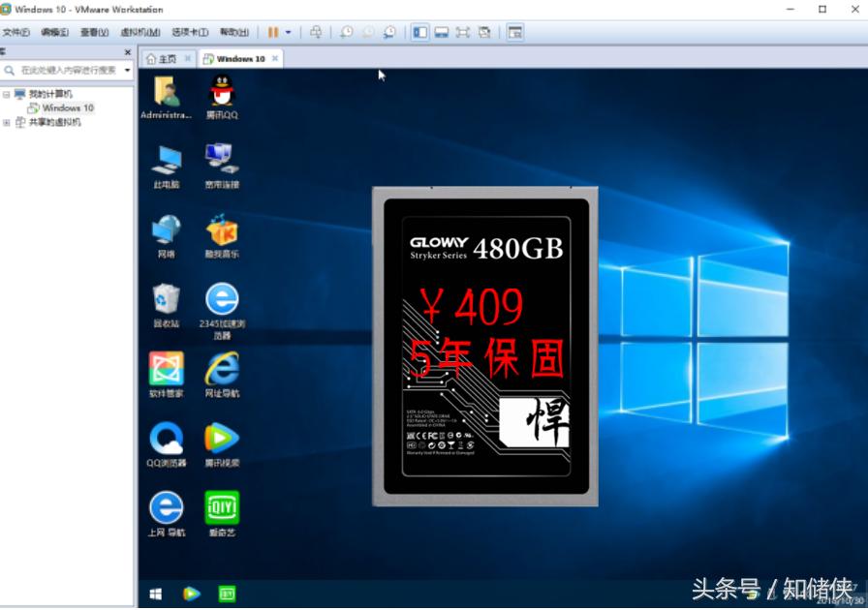Select the 软件管家 desktop icon
The width and height of the screenshot is (868, 610).
166,376
